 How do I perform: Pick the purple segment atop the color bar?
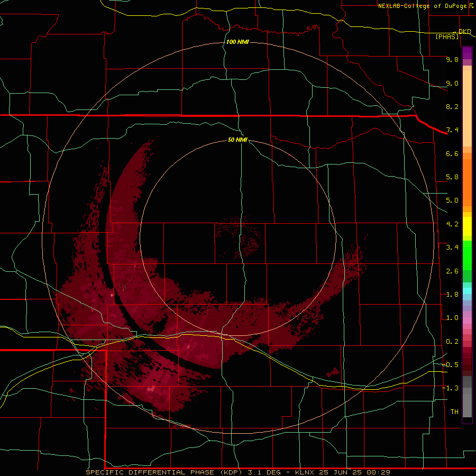(x=467, y=53)
